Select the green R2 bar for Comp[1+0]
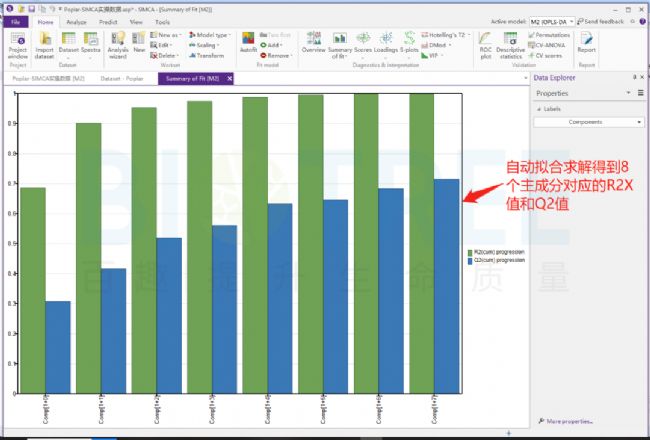 click(33, 290)
